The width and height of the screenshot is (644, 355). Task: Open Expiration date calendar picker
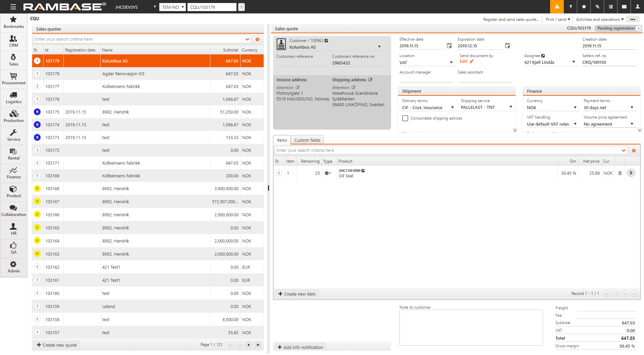pos(507,46)
